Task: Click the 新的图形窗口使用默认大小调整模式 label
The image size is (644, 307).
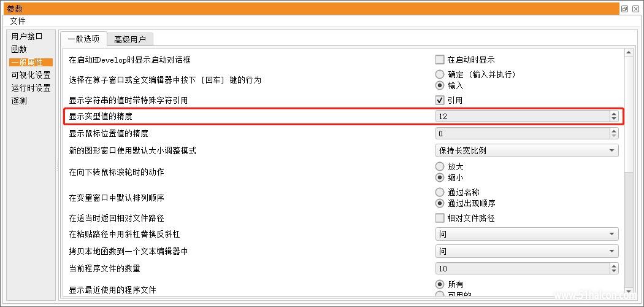Action: tap(132, 151)
